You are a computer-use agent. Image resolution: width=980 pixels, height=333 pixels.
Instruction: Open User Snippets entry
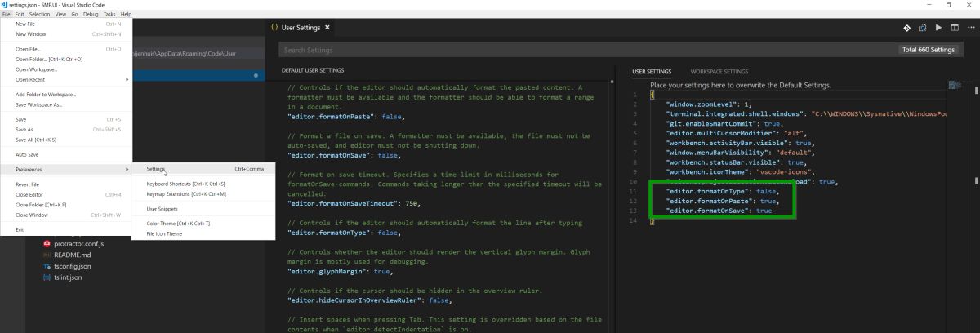point(203,208)
